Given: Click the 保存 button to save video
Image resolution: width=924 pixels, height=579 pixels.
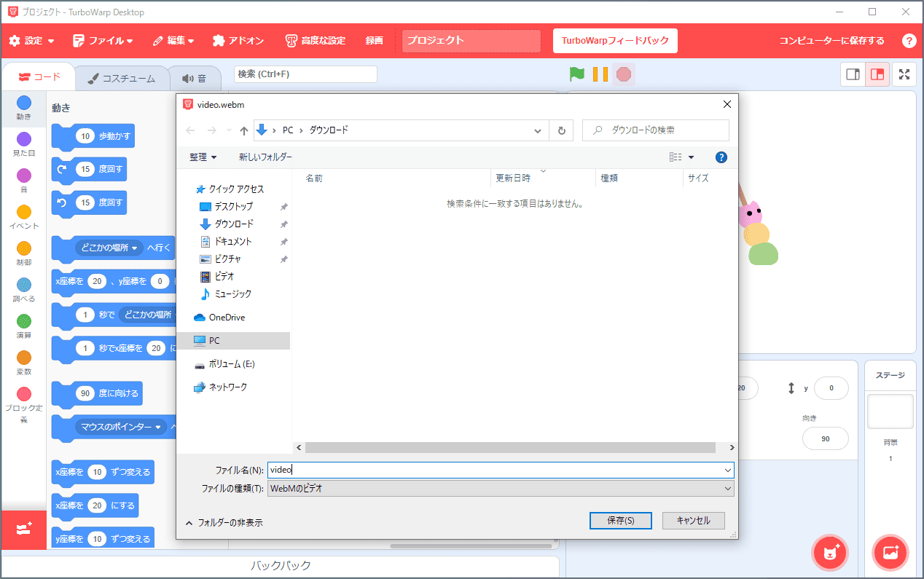Looking at the screenshot, I should (x=620, y=521).
